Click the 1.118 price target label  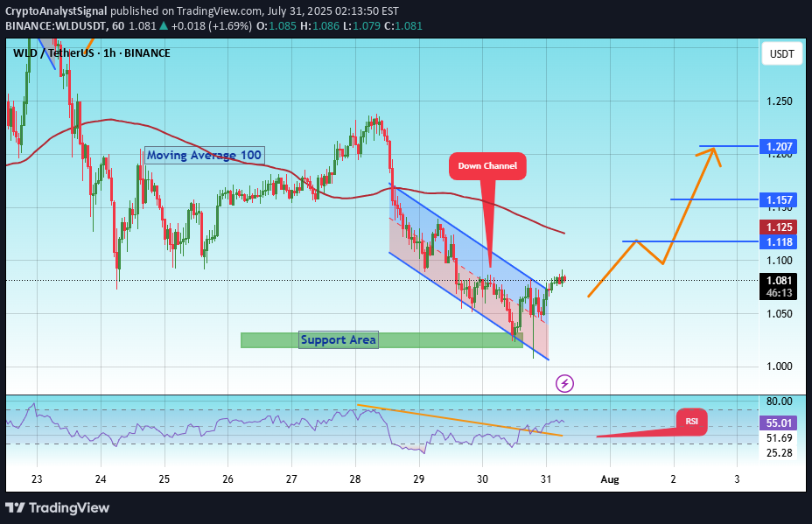(x=779, y=241)
